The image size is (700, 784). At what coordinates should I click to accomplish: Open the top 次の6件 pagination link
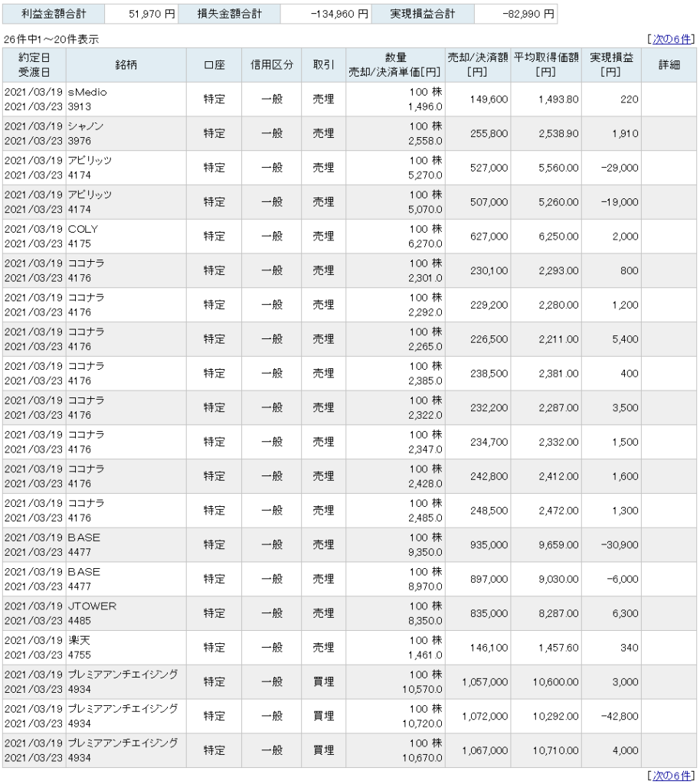[672, 39]
